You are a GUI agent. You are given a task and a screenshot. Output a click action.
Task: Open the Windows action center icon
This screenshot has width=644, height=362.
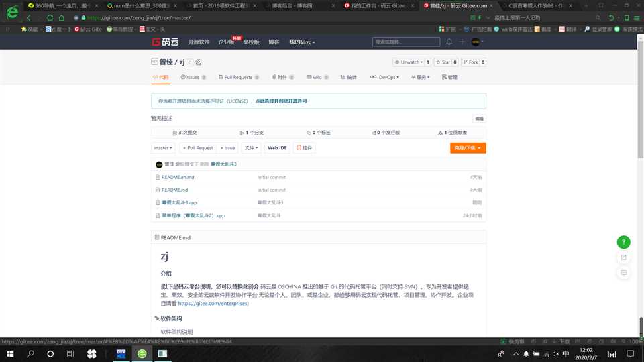(x=631, y=354)
